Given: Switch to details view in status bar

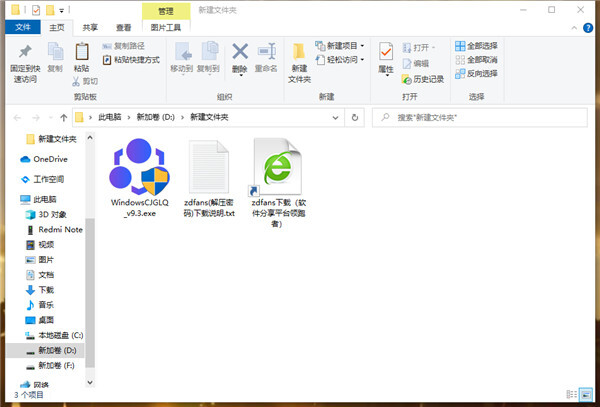Looking at the screenshot, I should click(572, 394).
